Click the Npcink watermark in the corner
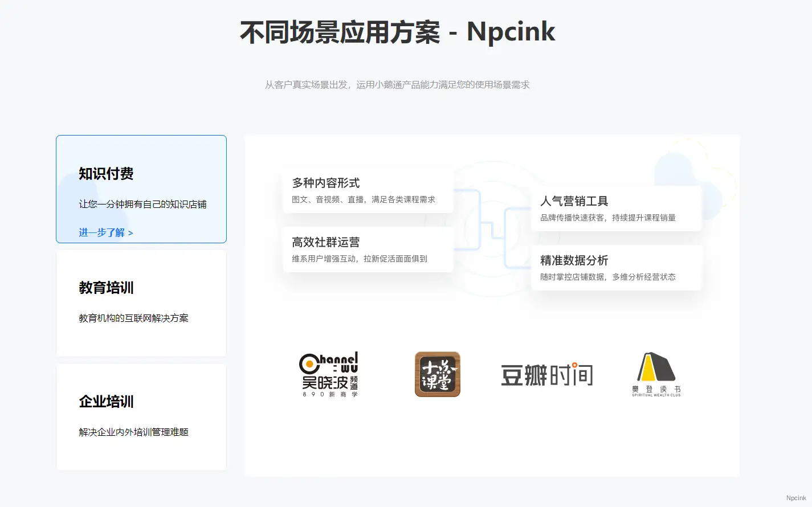The height and width of the screenshot is (507, 812). 796,498
